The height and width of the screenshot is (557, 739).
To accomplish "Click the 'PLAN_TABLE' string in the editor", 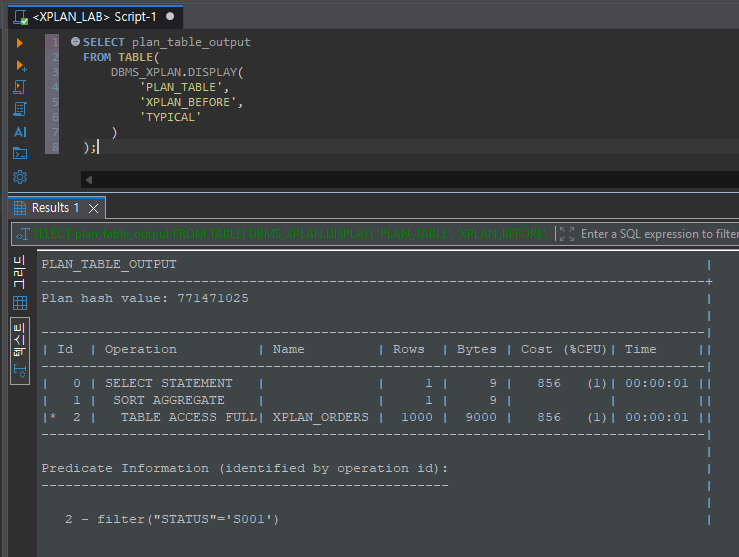I will (x=181, y=87).
